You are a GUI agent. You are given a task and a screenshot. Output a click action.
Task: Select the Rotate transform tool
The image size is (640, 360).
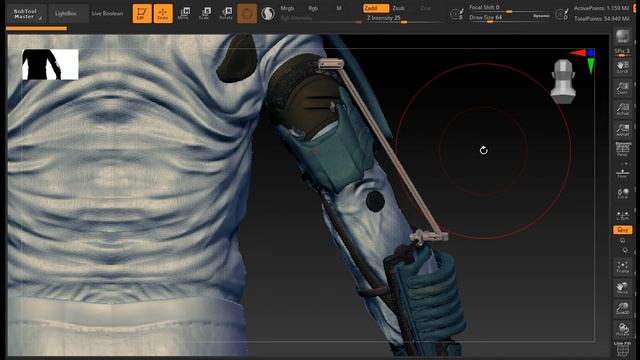click(226, 13)
